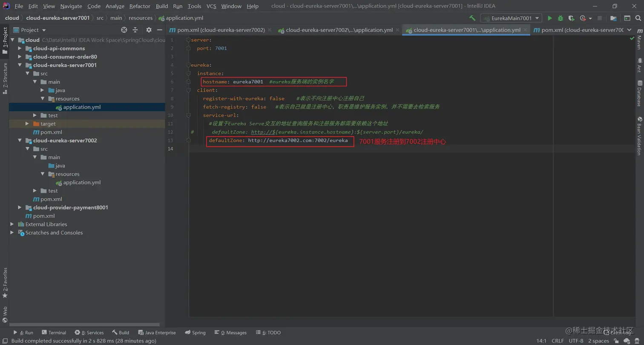Open the 4: Run tool window
Viewport: 644px width, 345px height.
(23, 333)
